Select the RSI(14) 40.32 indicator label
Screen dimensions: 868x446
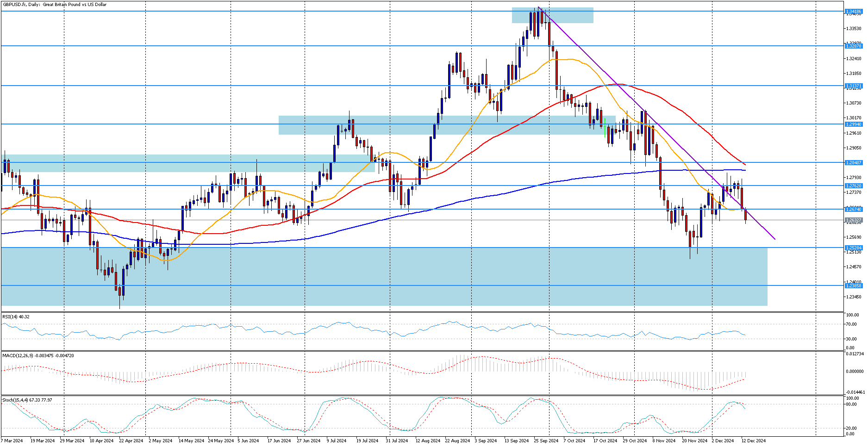tap(16, 316)
